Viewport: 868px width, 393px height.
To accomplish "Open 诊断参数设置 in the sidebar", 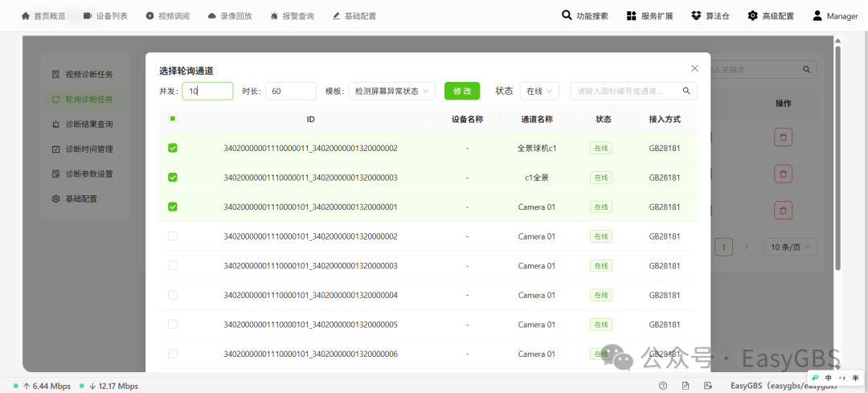I will point(84,174).
